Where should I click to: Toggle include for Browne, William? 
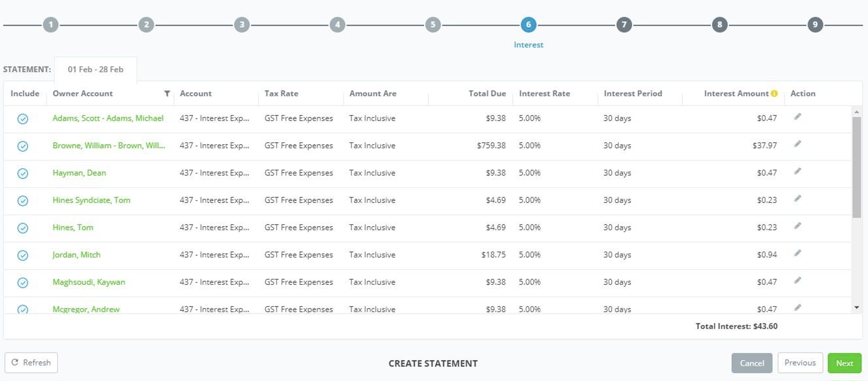click(23, 146)
